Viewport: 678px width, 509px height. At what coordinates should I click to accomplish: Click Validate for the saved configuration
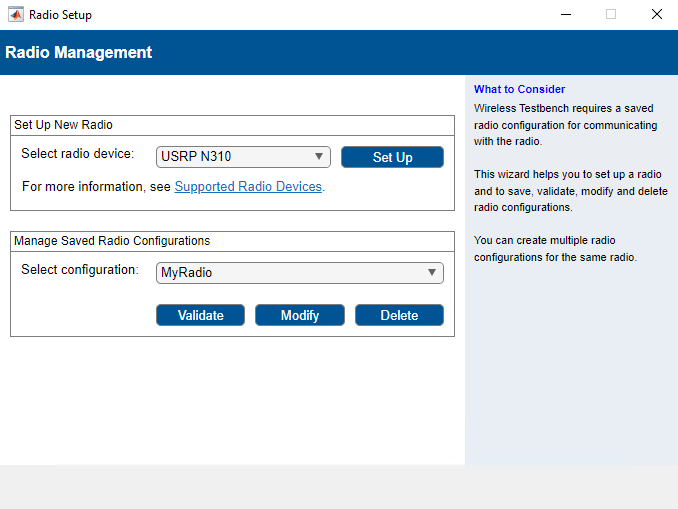(200, 315)
